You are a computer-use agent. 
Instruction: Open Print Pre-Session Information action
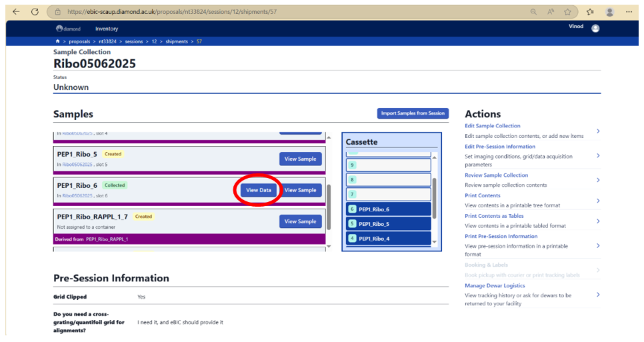[501, 237]
